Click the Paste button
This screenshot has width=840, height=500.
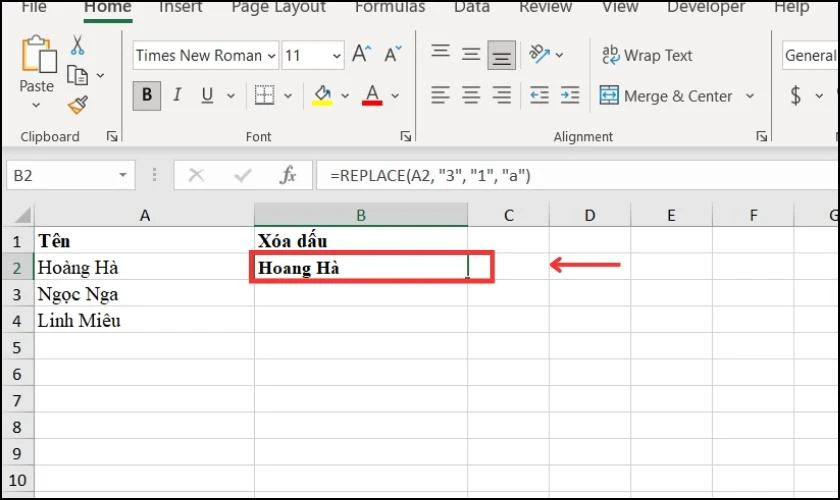click(36, 71)
